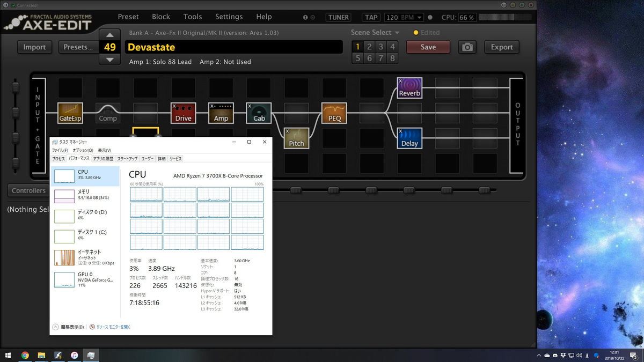Screen dimensions: 644x362
Task: Open ファイル(F) menu in Task Manager
Action: [x=61, y=151]
